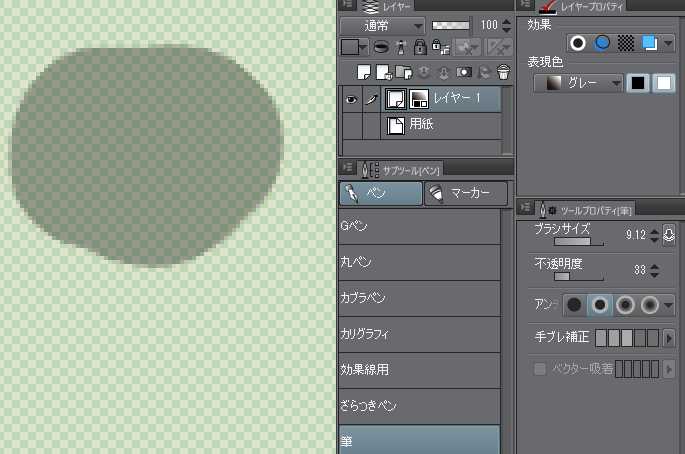Screen dimensions: 685x454
Task: Switch to the マーカー sub tool tab
Action: tap(465, 193)
